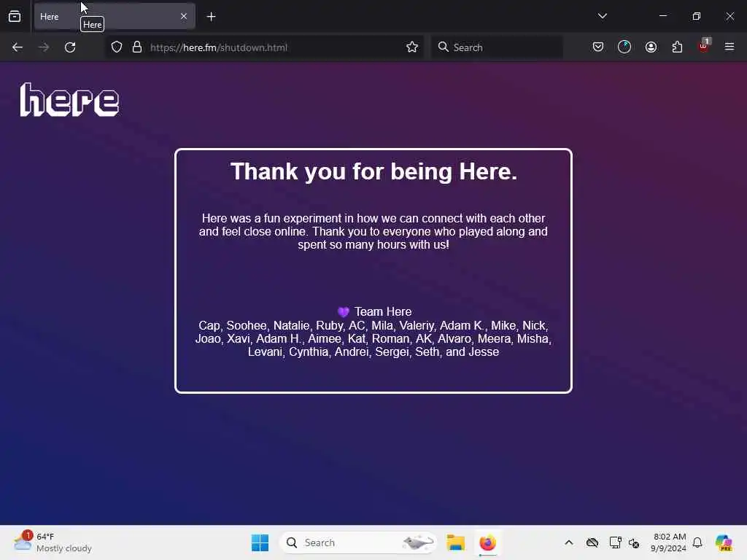Expand the list all tabs chevron
The height and width of the screenshot is (560, 747).
(602, 16)
